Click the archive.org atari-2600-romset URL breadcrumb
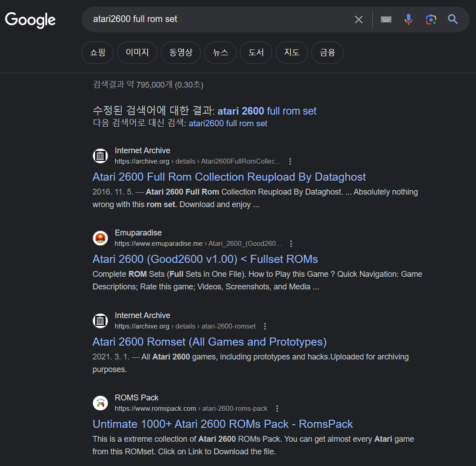The height and width of the screenshot is (466, 476). (x=185, y=326)
